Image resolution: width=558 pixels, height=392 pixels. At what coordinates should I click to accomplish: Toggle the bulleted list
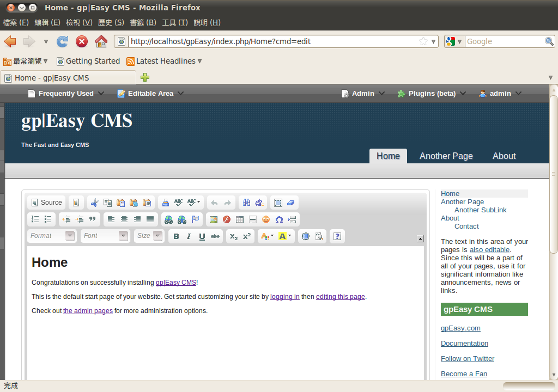point(48,219)
